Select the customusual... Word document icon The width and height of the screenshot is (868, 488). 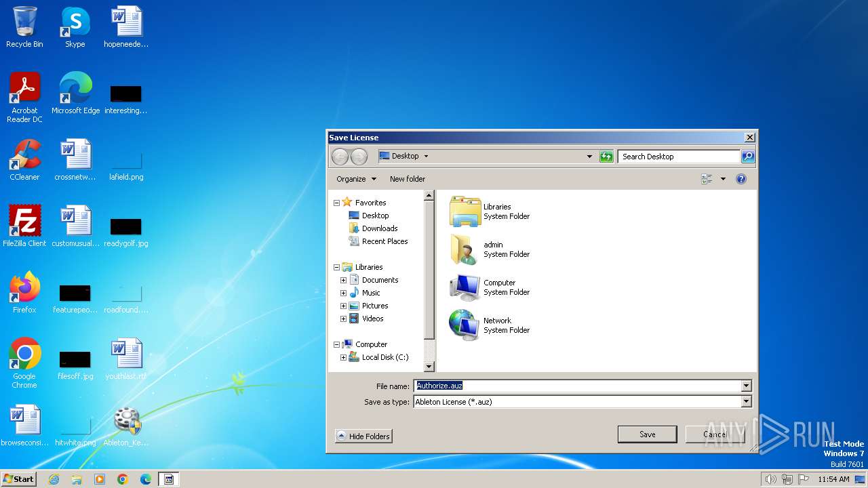point(75,226)
